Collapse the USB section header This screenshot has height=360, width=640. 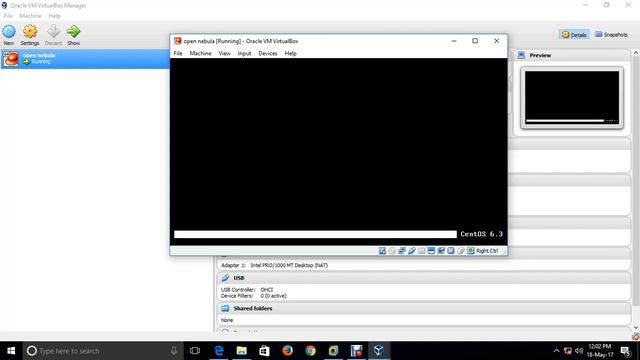coord(423,278)
